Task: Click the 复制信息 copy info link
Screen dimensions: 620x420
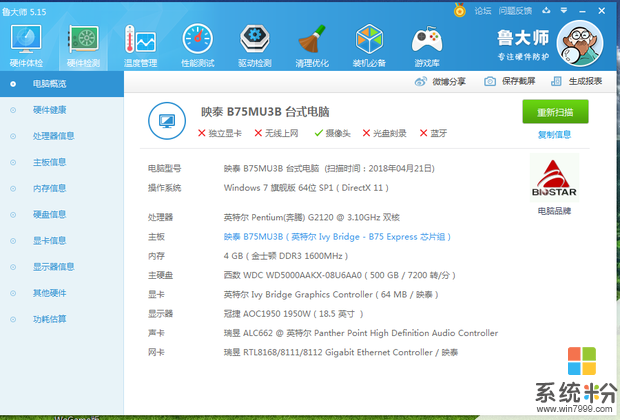Action: 554,135
